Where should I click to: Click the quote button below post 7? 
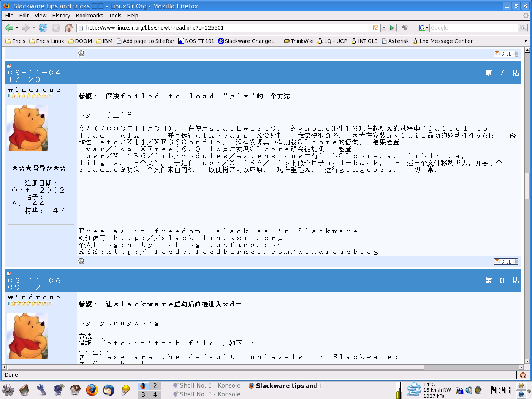tap(506, 261)
